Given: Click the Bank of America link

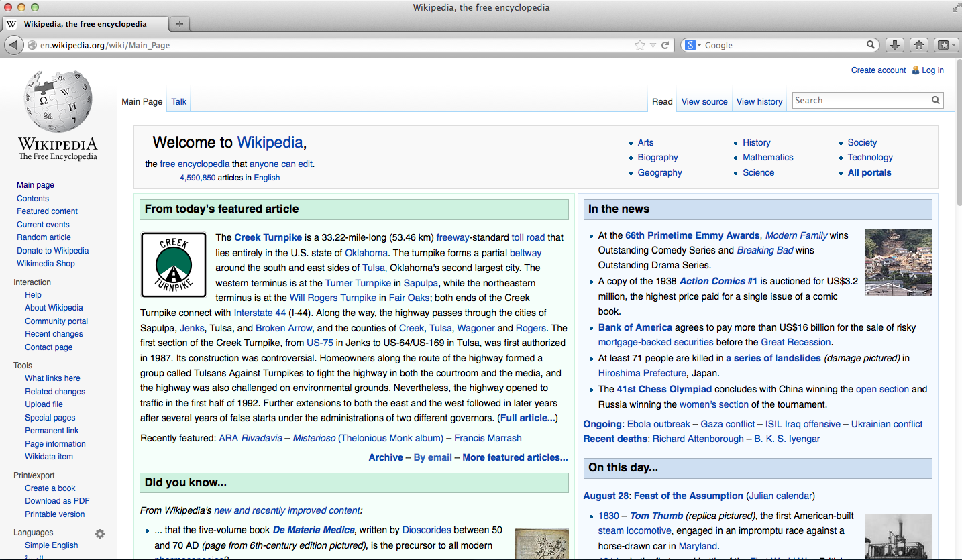Looking at the screenshot, I should point(635,327).
